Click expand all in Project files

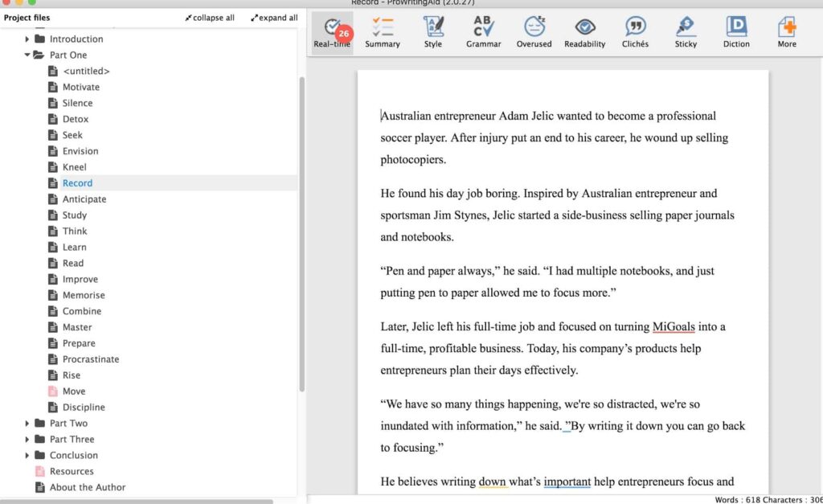point(274,18)
